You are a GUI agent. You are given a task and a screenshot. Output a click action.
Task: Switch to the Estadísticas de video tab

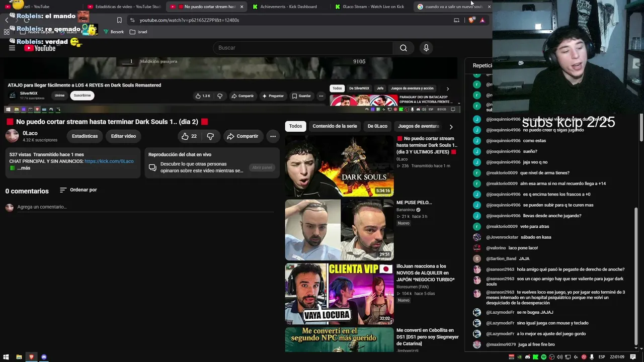click(x=124, y=7)
